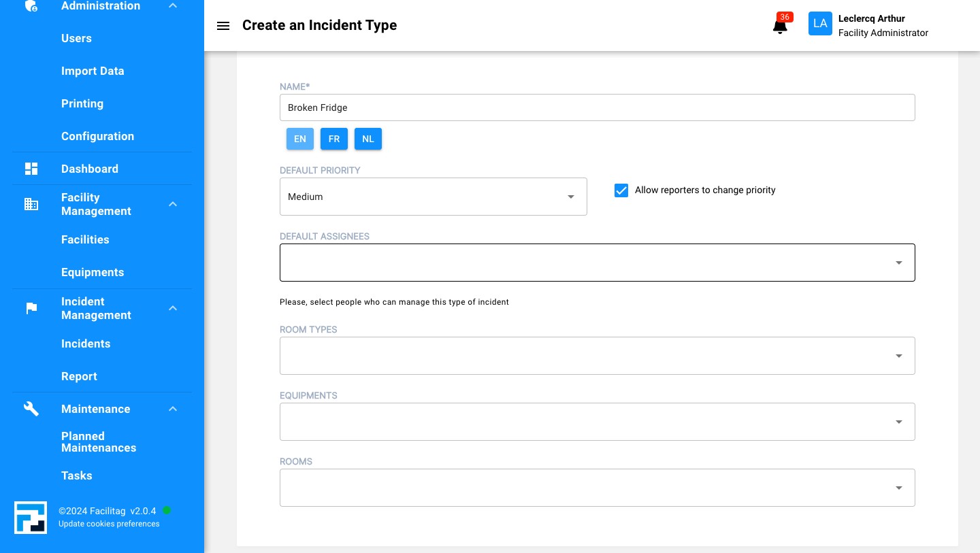Image resolution: width=980 pixels, height=553 pixels.
Task: Uncheck Allow reporters to change priority
Action: pyautogui.click(x=621, y=190)
